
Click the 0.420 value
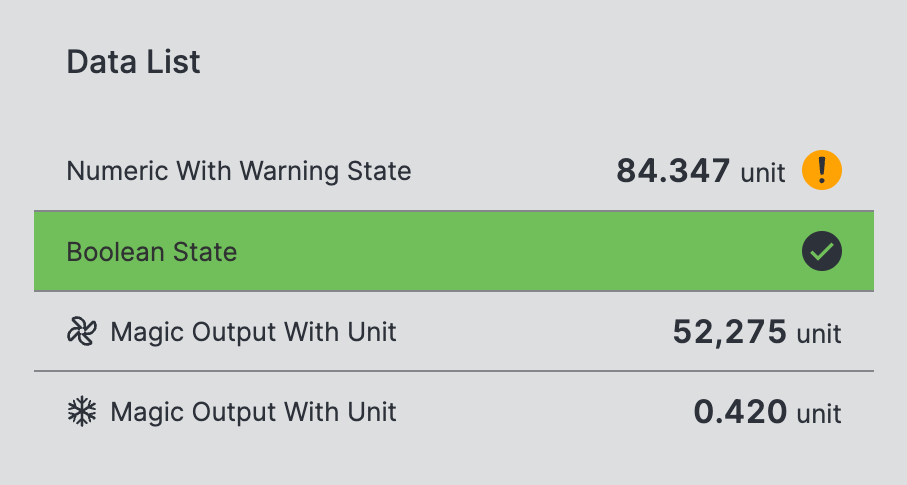[740, 412]
